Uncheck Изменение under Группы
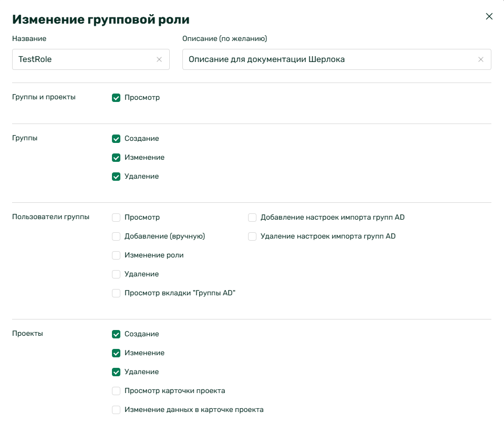The image size is (504, 433). click(116, 158)
